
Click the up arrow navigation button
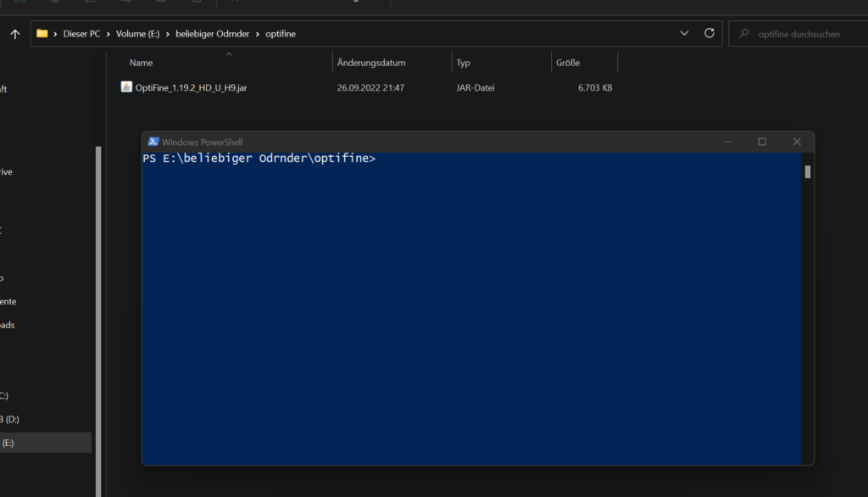(14, 34)
